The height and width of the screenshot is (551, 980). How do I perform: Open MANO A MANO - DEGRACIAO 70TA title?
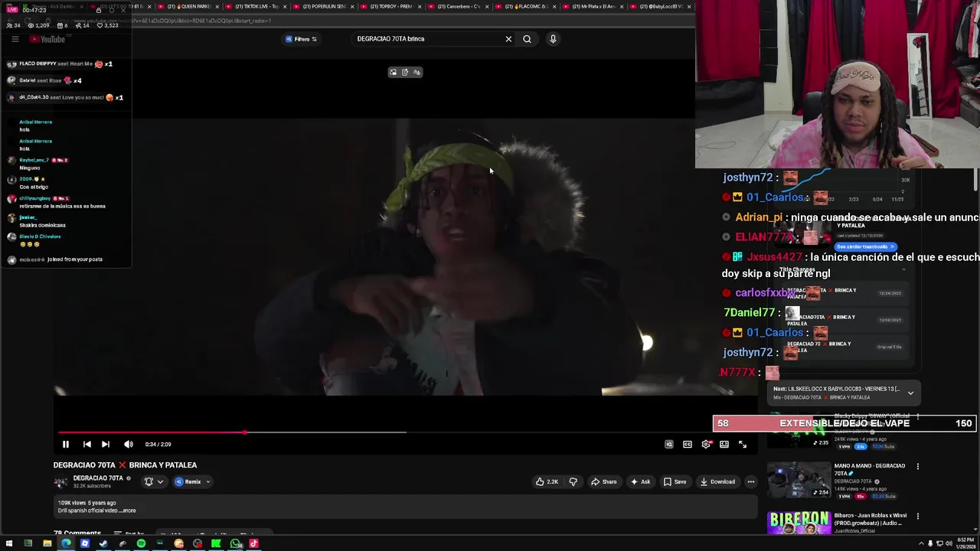click(870, 469)
